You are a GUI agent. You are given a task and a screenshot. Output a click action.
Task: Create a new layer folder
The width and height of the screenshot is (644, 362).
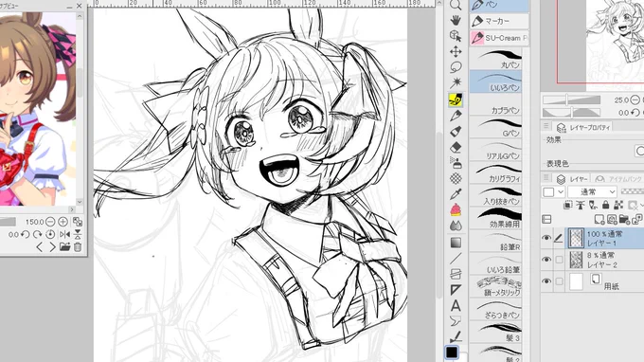tap(625, 220)
